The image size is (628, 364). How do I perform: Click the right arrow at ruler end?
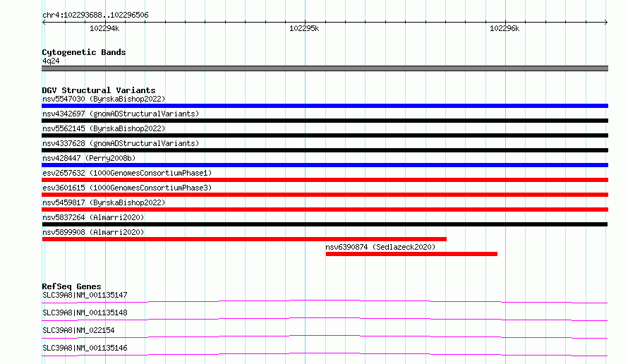click(606, 22)
